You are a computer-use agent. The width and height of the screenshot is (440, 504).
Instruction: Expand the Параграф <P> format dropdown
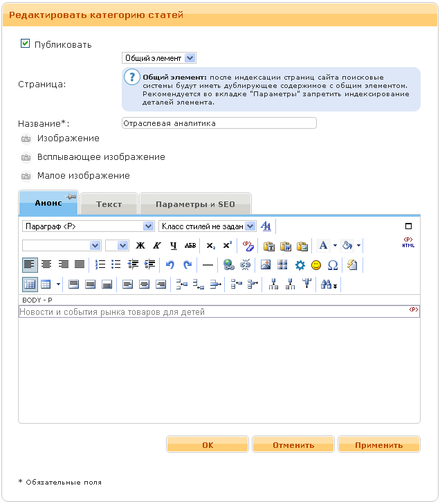(87, 226)
